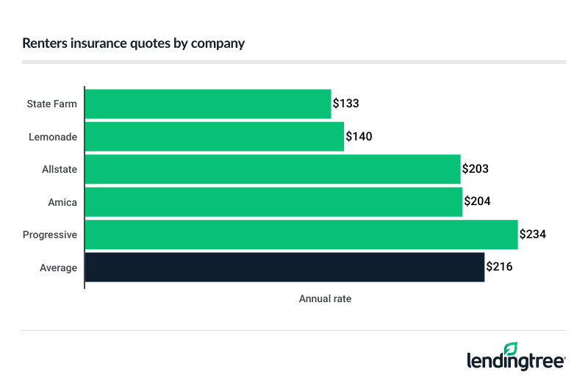Select the State Farm green bar

point(208,104)
